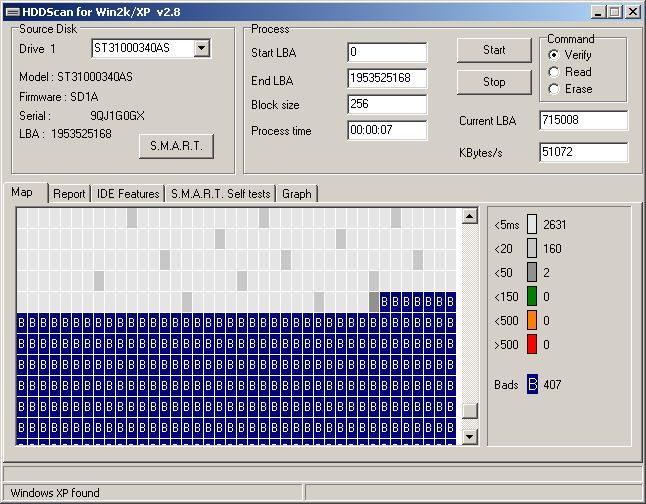Click the 'Model : ST31000340AS' text
This screenshot has height=504, width=646.
[76, 77]
